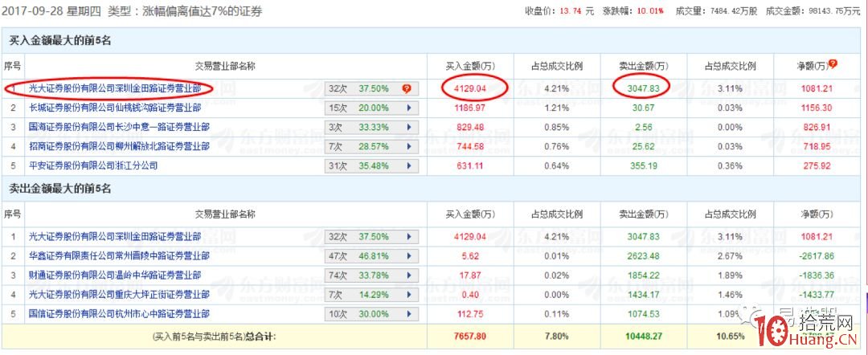868x355 pixels.
Task: Expand the arrow beside 10次 30.00%
Action: pos(409,314)
